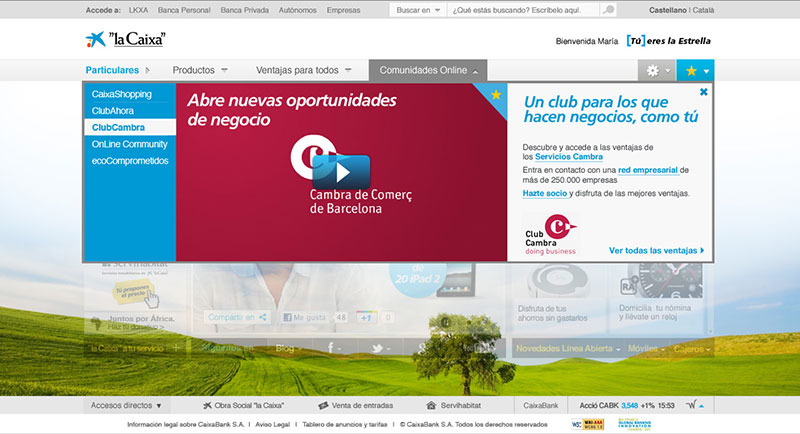Select ecoComprometidos in side menu
Image resolution: width=800 pixels, height=434 pixels.
(x=130, y=161)
